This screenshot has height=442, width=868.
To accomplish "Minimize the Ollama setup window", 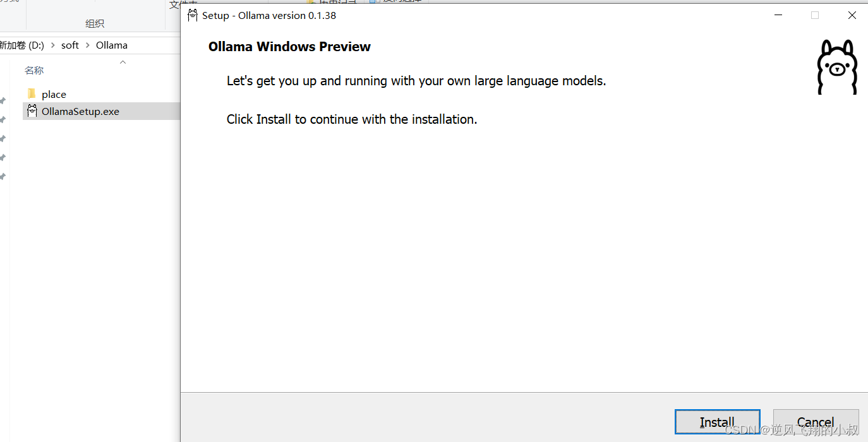I will click(778, 15).
